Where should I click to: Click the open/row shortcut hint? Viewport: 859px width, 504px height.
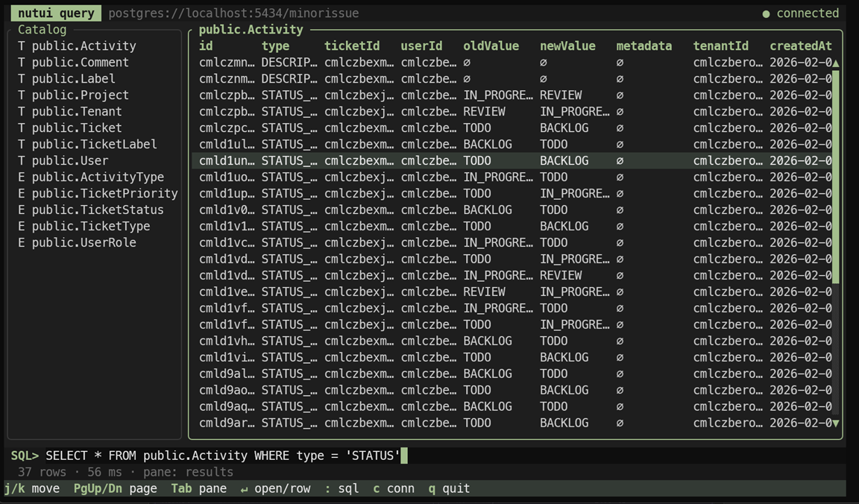[276, 488]
